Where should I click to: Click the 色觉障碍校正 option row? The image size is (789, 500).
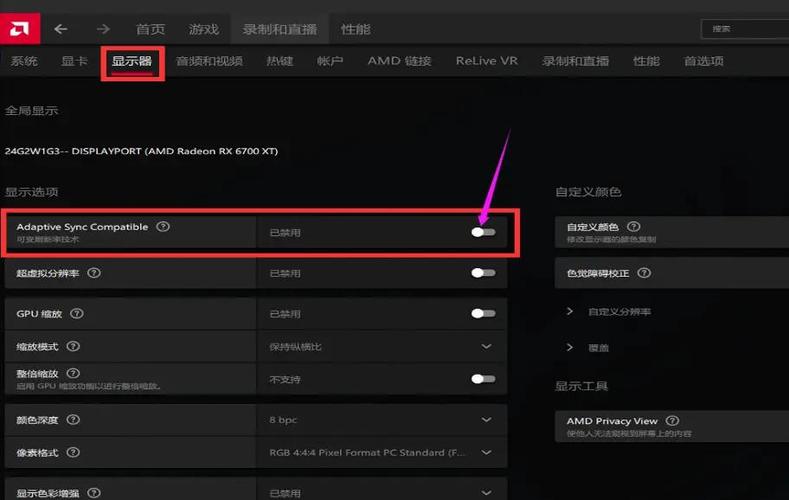[x=672, y=273]
